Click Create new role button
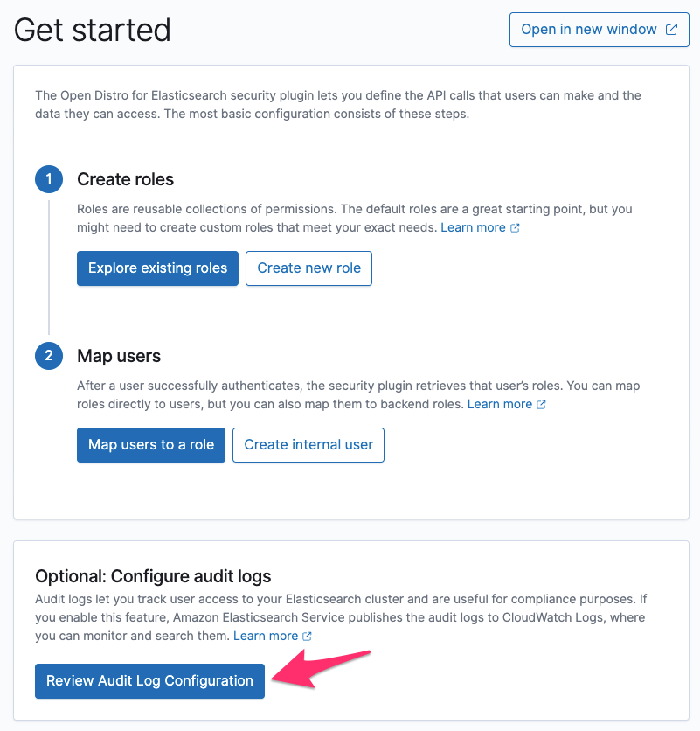 pos(308,268)
